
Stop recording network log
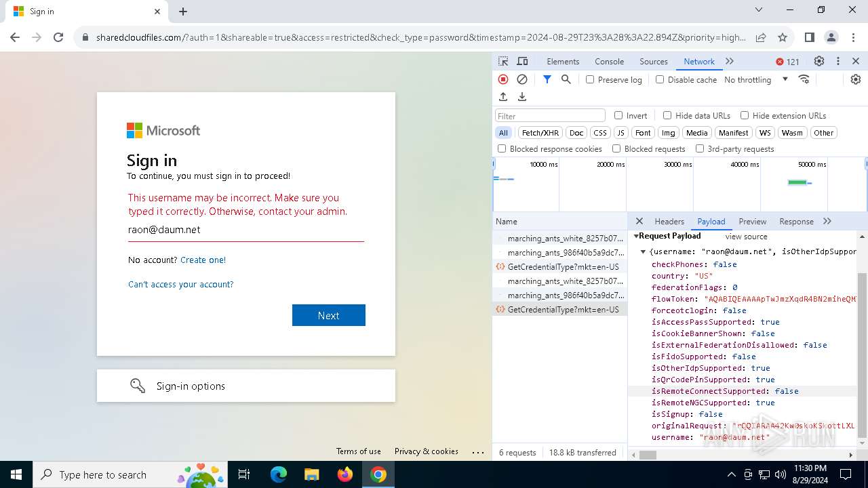point(503,79)
